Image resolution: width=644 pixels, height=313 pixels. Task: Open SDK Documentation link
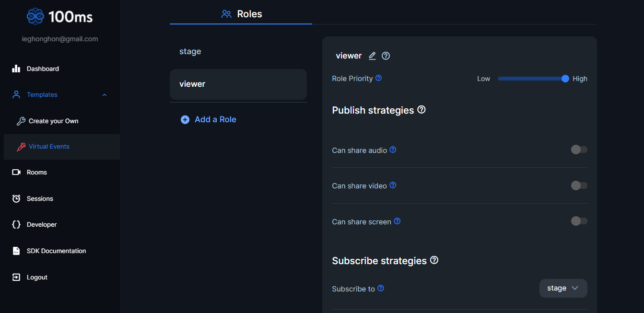coord(56,251)
